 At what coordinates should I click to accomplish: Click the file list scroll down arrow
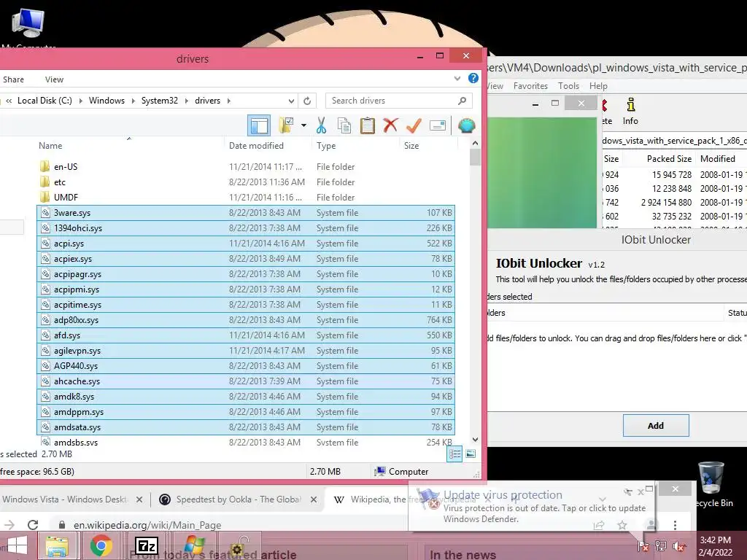coord(475,440)
